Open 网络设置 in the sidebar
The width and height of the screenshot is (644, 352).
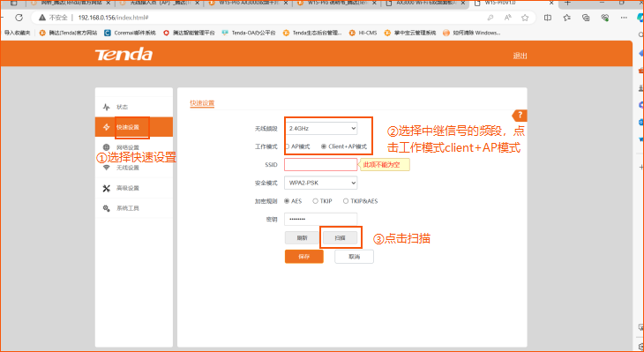[134, 147]
